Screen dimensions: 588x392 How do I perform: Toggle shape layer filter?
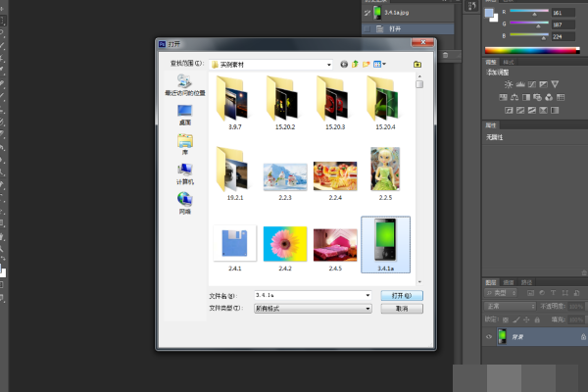[x=565, y=293]
